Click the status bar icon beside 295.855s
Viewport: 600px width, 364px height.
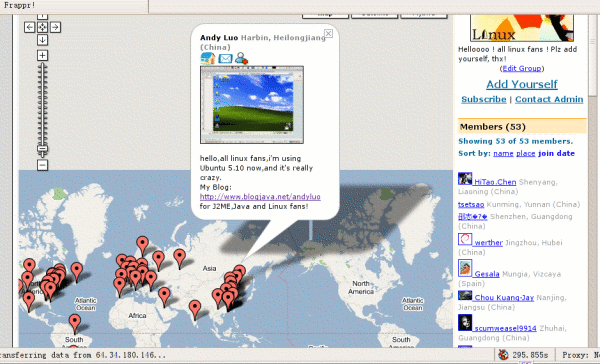503,355
